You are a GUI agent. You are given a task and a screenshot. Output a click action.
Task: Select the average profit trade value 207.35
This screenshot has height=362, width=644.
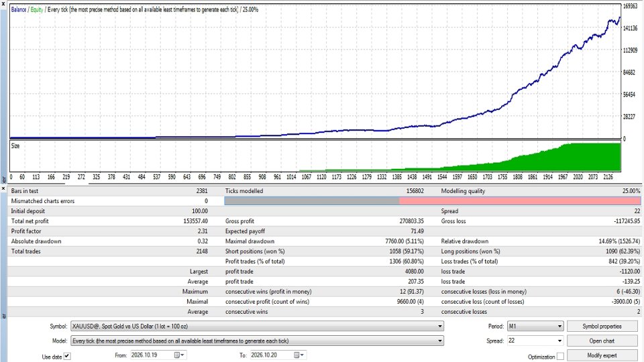click(x=416, y=282)
